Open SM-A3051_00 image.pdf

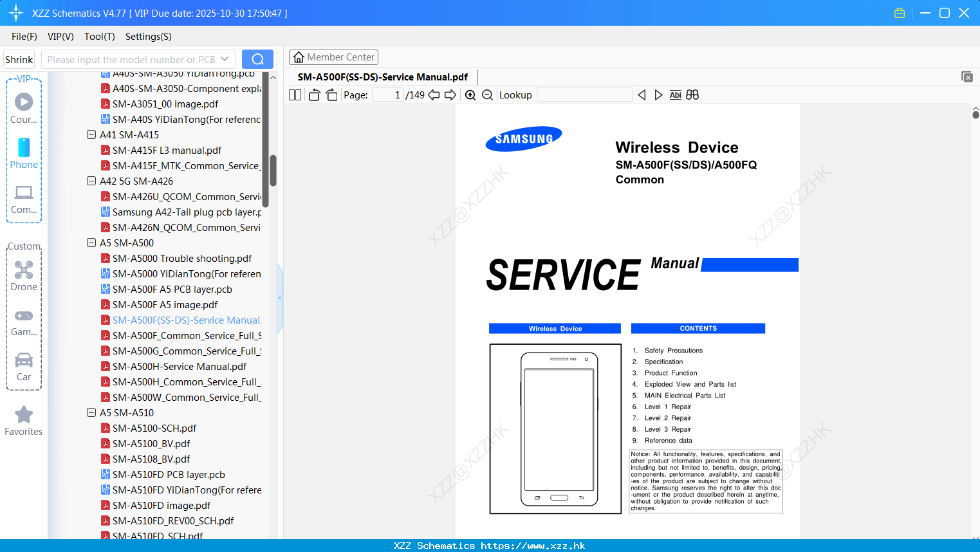pos(160,104)
